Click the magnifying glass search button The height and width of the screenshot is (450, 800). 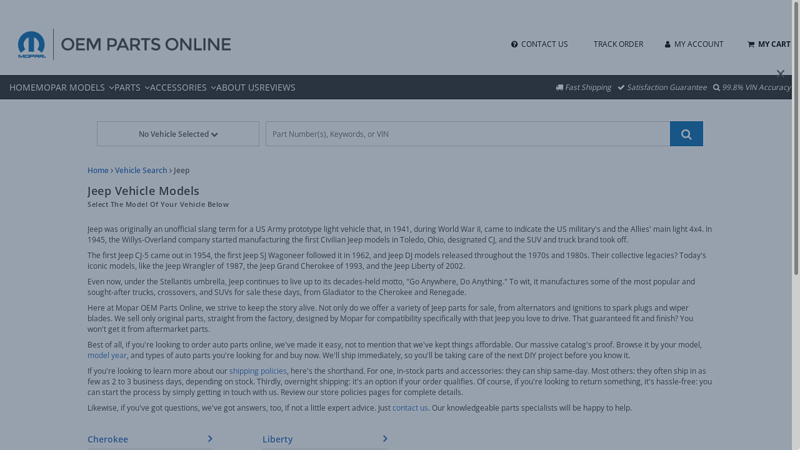click(x=686, y=134)
